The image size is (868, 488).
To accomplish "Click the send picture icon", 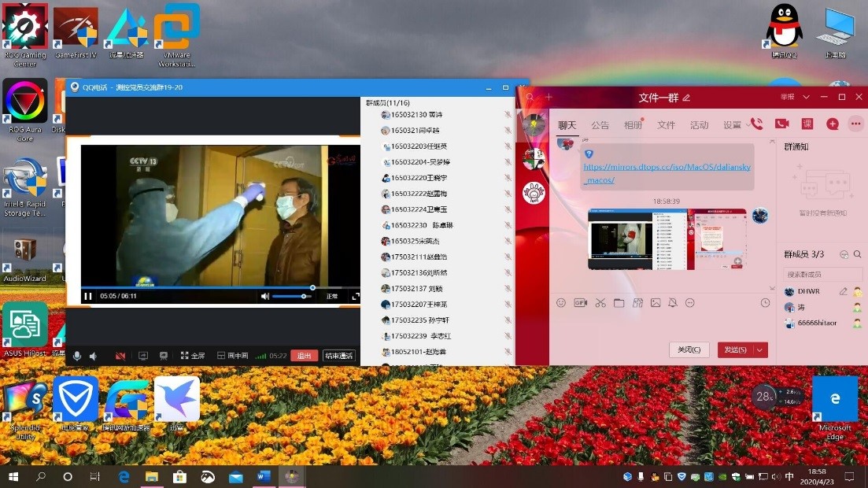I will (656, 303).
